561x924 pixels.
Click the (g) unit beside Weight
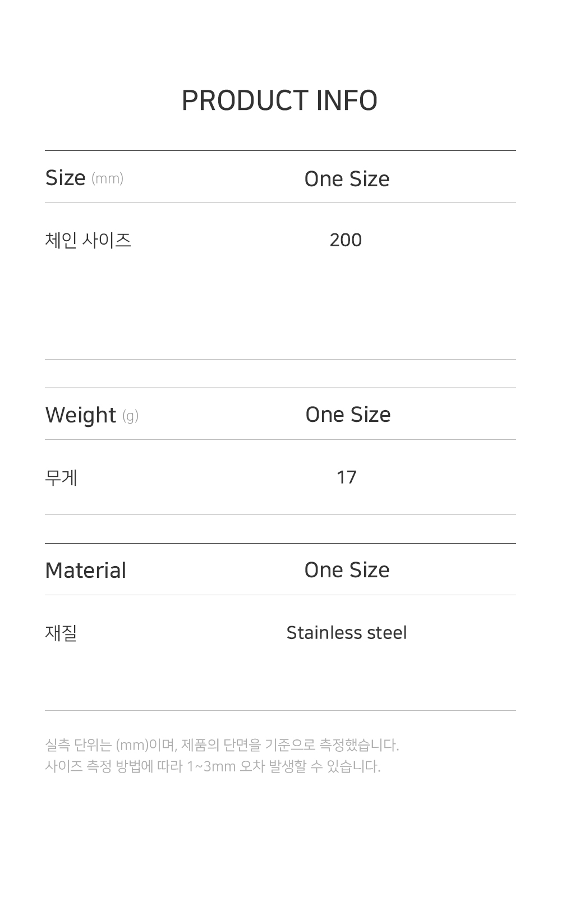pyautogui.click(x=130, y=416)
